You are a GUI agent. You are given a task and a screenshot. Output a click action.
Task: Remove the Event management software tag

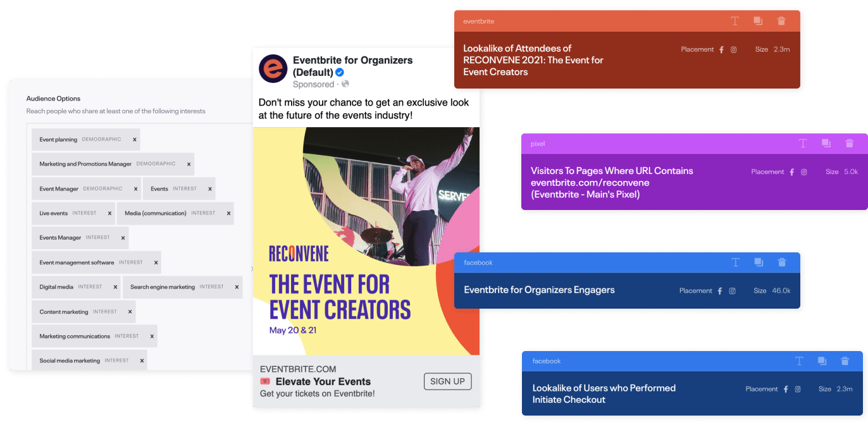point(156,262)
